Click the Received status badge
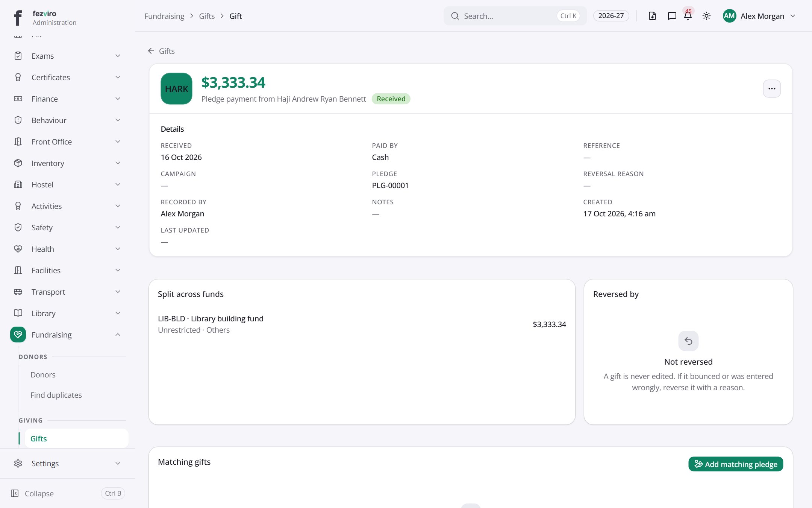Image resolution: width=812 pixels, height=508 pixels. click(391, 99)
